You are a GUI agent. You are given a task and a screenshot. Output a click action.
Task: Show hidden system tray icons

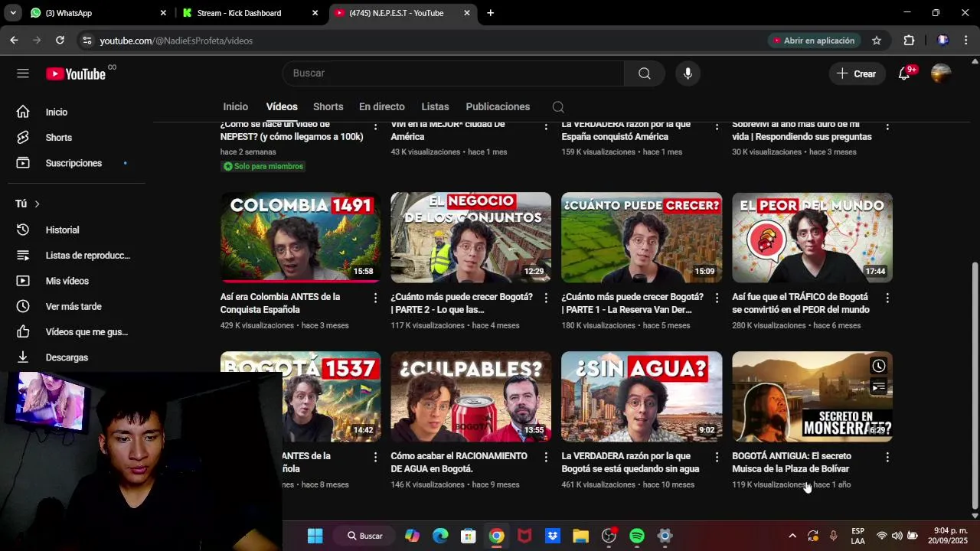[x=792, y=536]
